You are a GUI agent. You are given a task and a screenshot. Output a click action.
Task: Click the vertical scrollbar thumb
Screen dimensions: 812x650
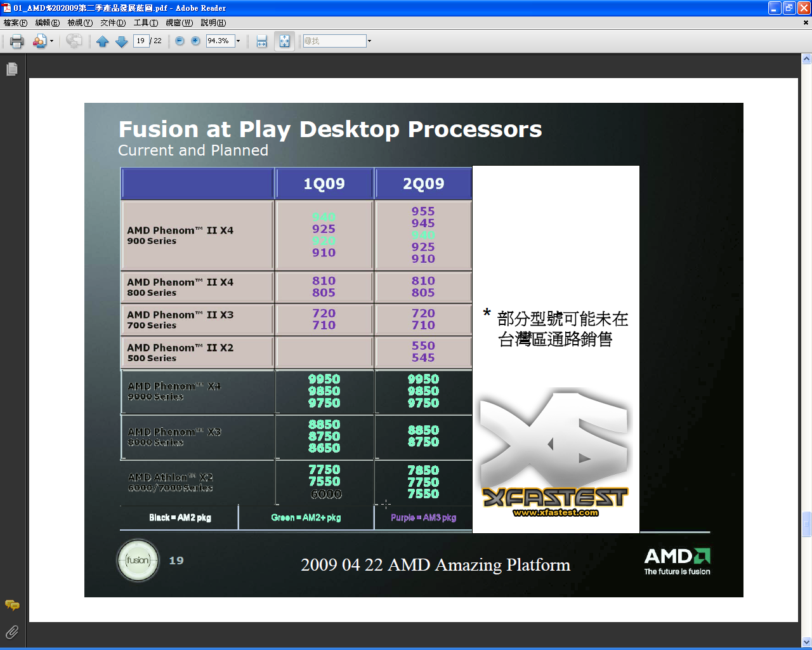tap(806, 524)
